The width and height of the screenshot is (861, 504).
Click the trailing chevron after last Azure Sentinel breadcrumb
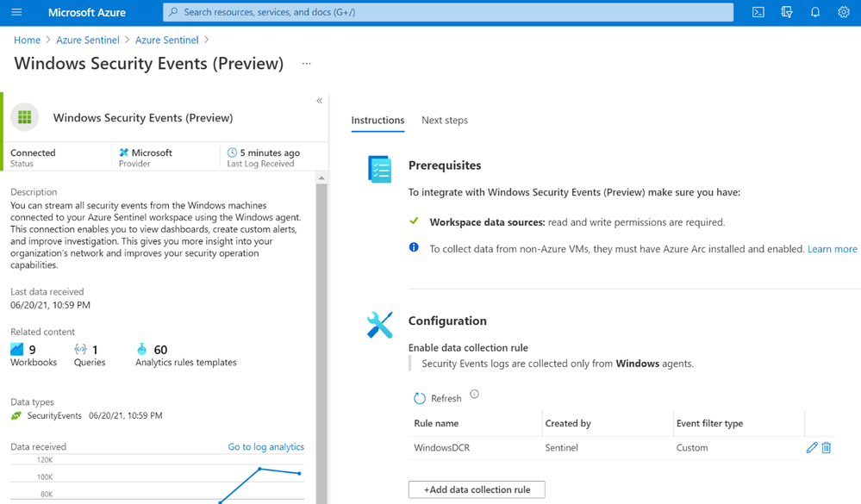tap(207, 40)
